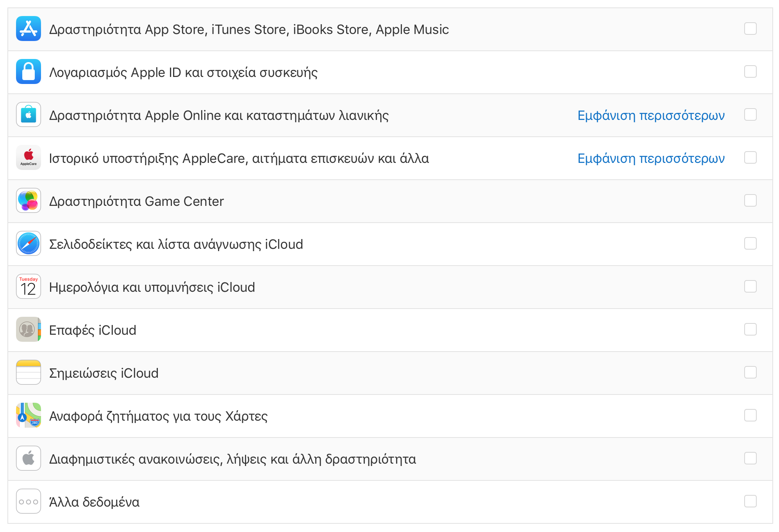This screenshot has height=532, width=779.
Task: Click the Λογαριασμός Apple ID και στοιχεία συσκευής text
Action: pyautogui.click(x=183, y=73)
